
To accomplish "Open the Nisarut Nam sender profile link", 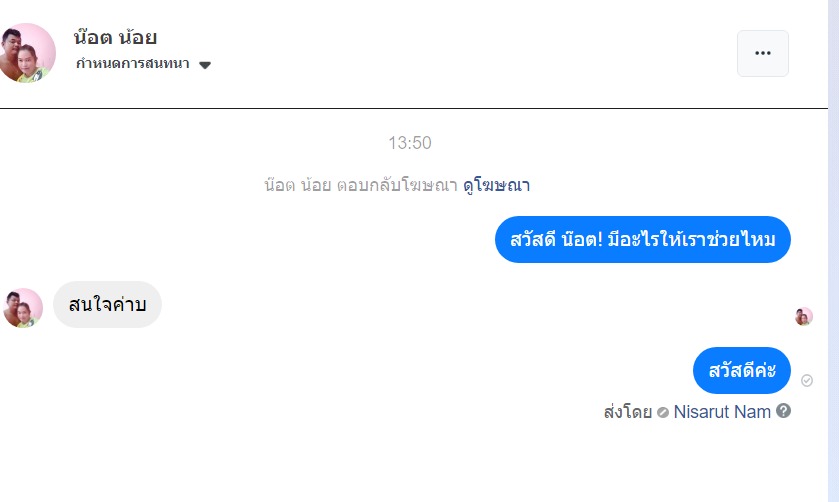I will 722,411.
